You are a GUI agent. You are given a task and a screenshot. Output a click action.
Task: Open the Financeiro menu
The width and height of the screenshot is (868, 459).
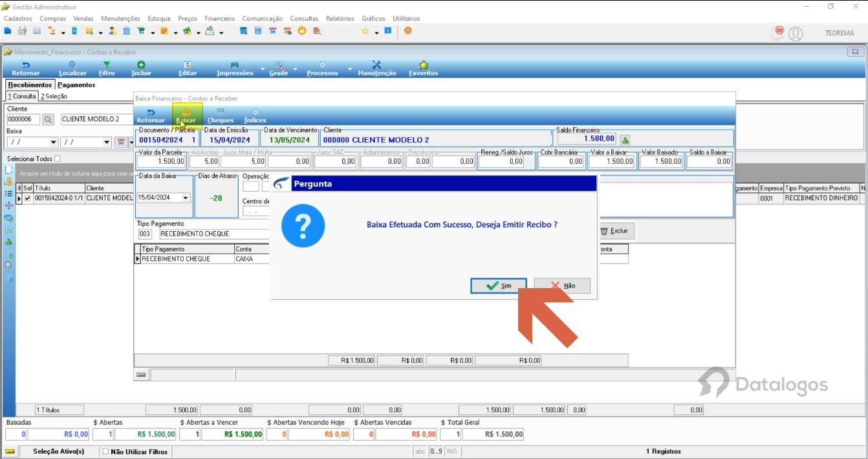pyautogui.click(x=219, y=19)
